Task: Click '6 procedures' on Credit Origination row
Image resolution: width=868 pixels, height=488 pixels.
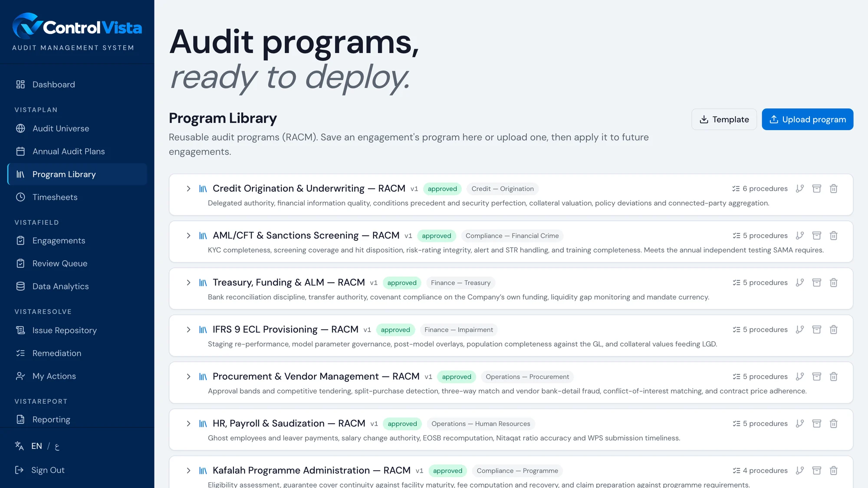Action: point(759,189)
